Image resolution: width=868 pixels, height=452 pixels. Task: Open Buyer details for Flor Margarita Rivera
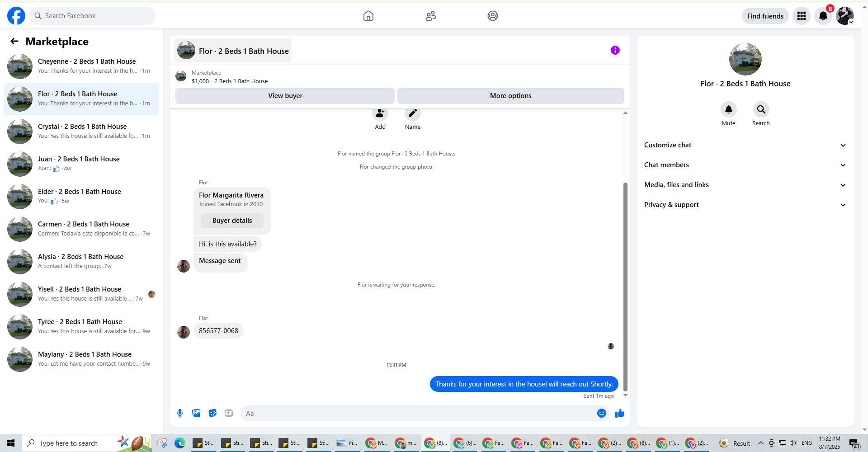(232, 221)
